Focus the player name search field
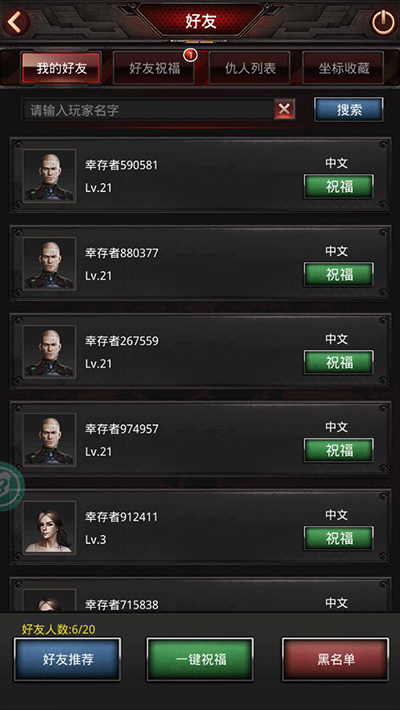Screen dimensions: 400x710 (x=148, y=110)
